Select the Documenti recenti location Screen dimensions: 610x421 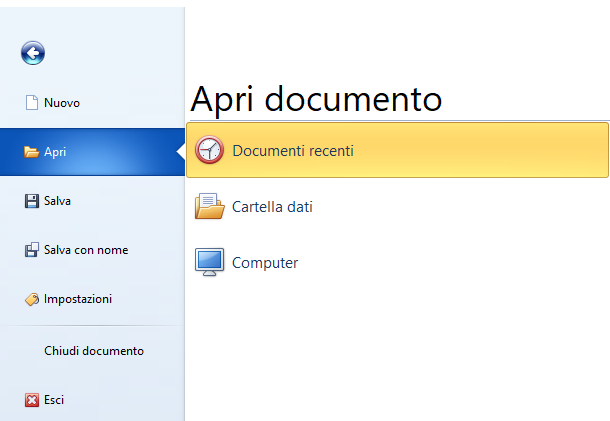pos(293,150)
